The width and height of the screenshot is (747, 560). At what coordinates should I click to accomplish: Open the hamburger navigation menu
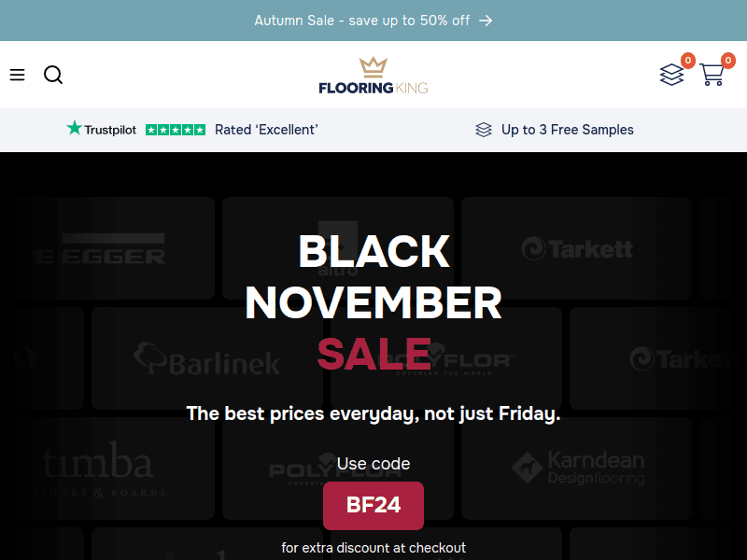[17, 75]
